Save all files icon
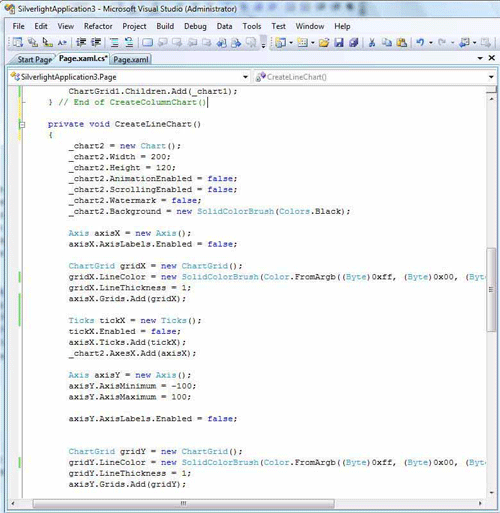The image size is (500, 513). click(354, 42)
